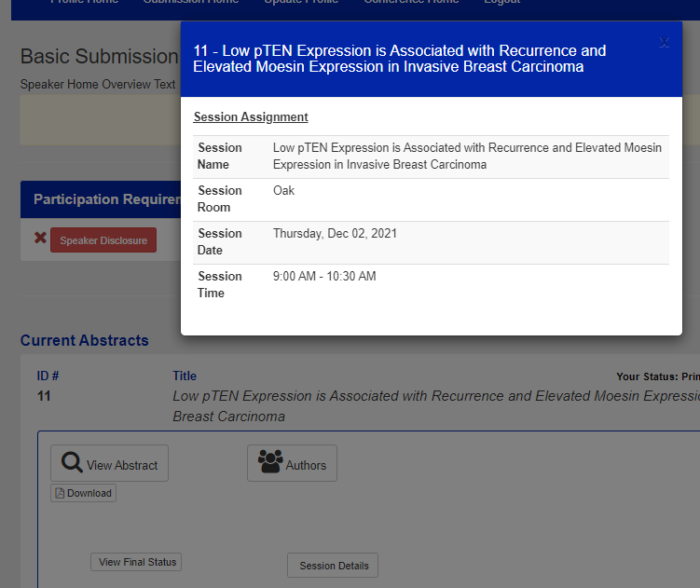The height and width of the screenshot is (588, 700).
Task: Select the date Thursday, Dec 02, 2021
Action: pos(335,234)
